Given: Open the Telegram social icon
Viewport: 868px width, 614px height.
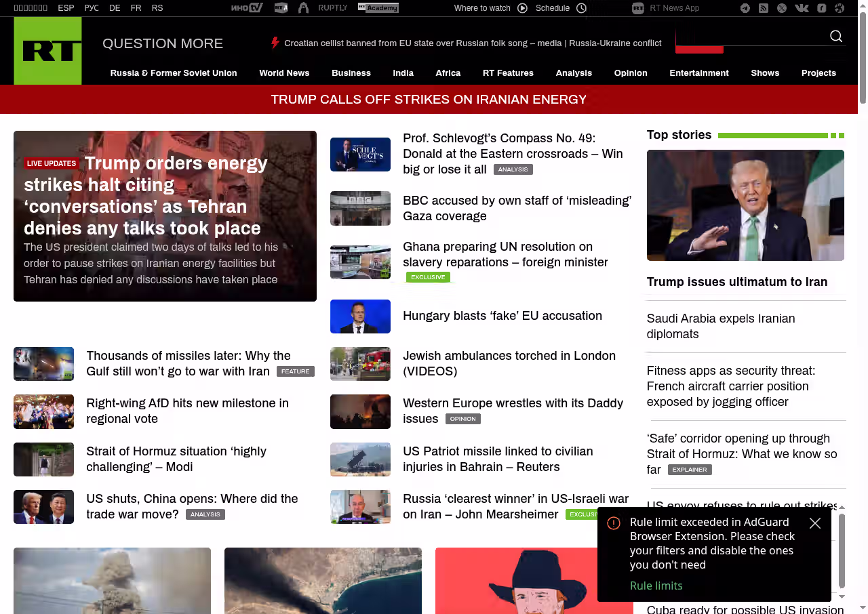Looking at the screenshot, I should tap(745, 8).
